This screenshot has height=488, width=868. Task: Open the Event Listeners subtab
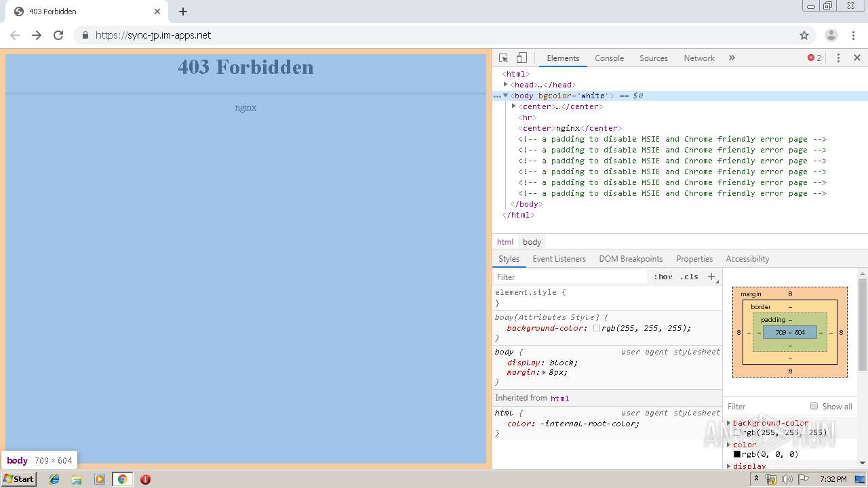point(559,259)
